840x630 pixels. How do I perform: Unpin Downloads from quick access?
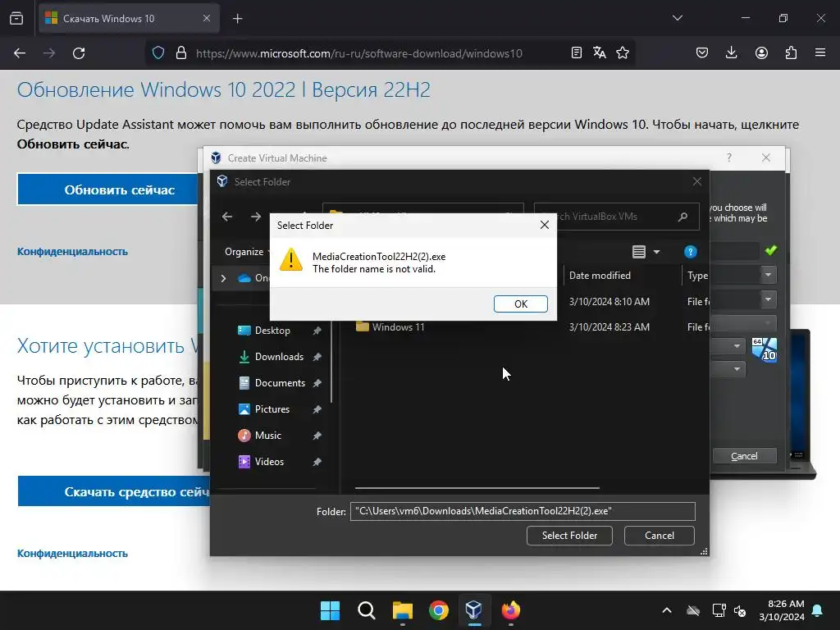317,357
